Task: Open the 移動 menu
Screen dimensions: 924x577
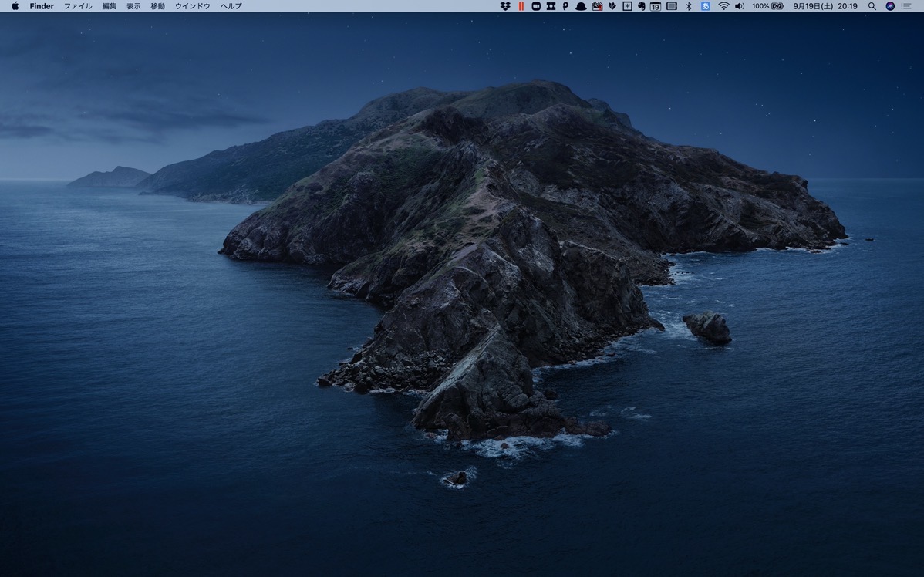Action: (x=157, y=6)
